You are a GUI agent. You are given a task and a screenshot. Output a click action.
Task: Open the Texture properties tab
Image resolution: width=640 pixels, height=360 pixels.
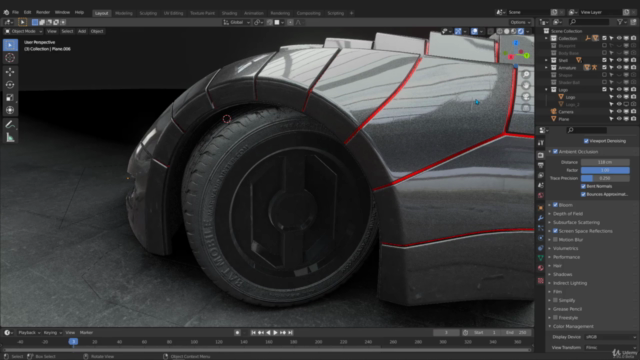[x=541, y=281]
